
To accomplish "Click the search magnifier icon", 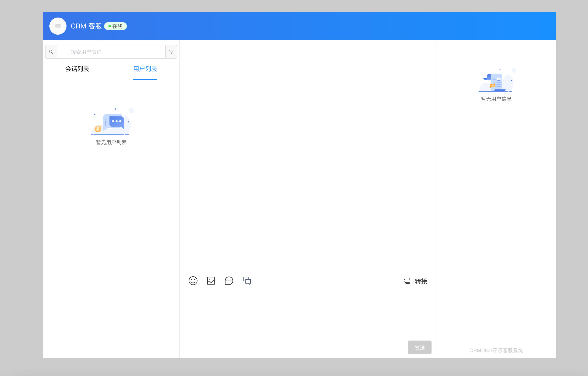I will click(51, 52).
